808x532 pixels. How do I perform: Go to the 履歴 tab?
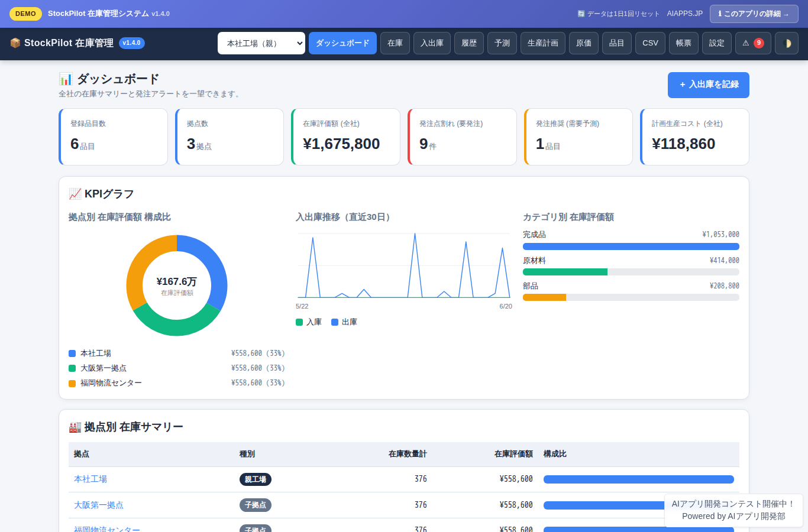(x=469, y=43)
